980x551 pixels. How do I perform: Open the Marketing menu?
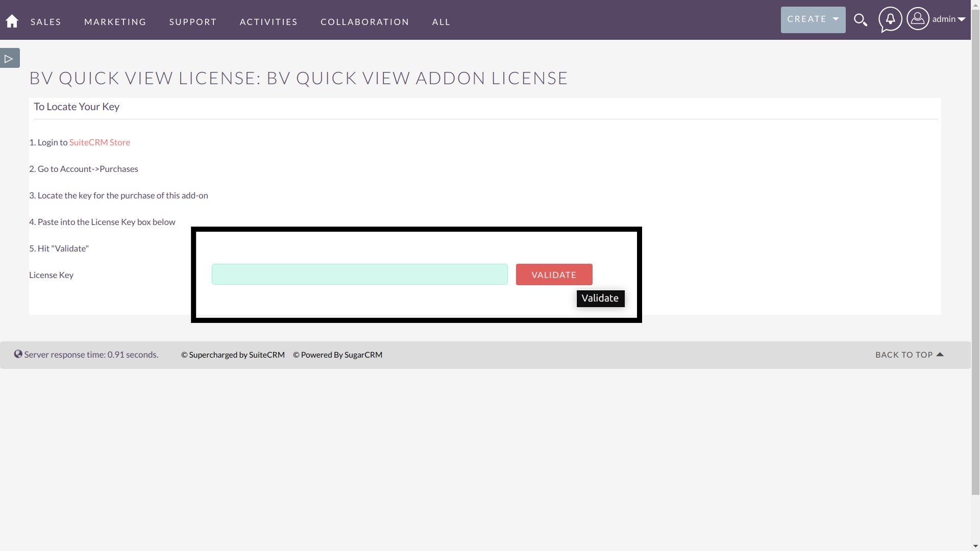coord(115,22)
